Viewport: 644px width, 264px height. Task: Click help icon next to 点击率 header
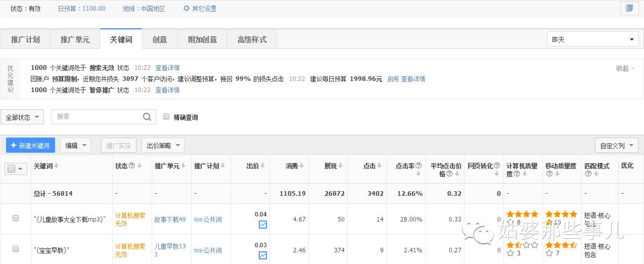click(419, 166)
